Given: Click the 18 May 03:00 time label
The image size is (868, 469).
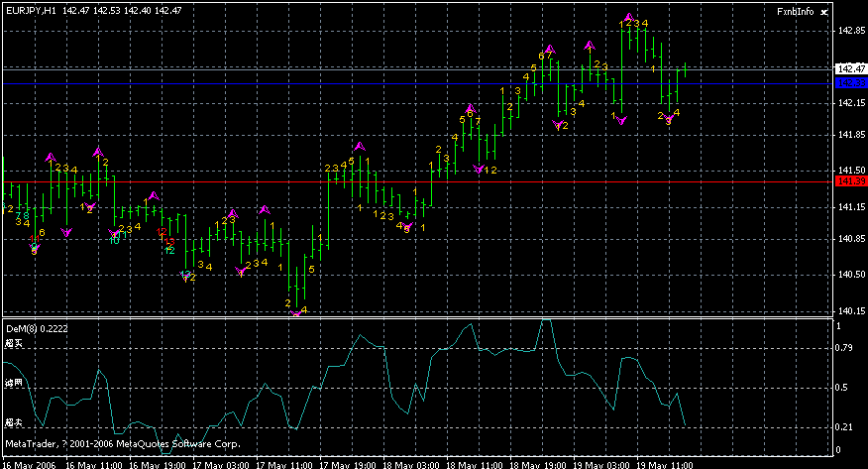Looking at the screenshot, I should point(411,465).
